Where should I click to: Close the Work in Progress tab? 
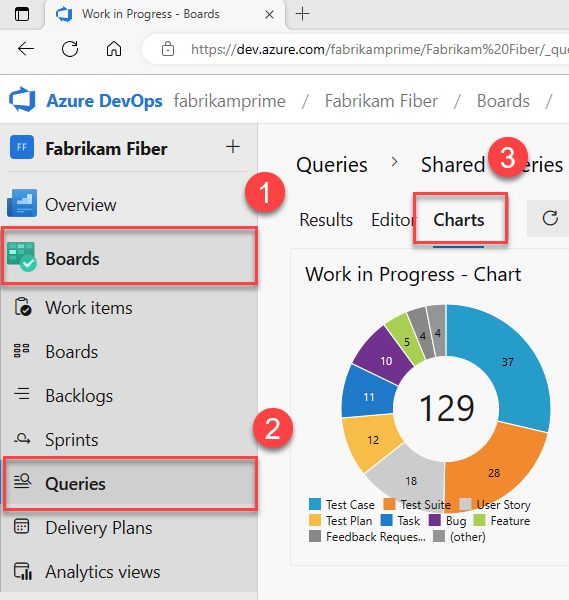pyautogui.click(x=269, y=15)
